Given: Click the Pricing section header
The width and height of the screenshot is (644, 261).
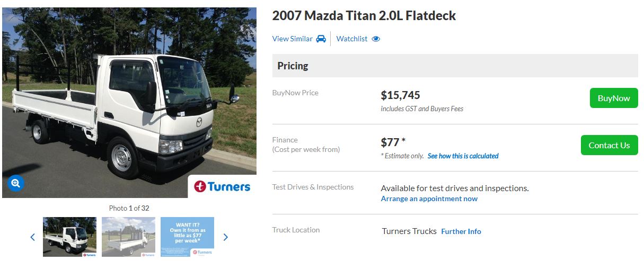Looking at the screenshot, I should [x=293, y=66].
